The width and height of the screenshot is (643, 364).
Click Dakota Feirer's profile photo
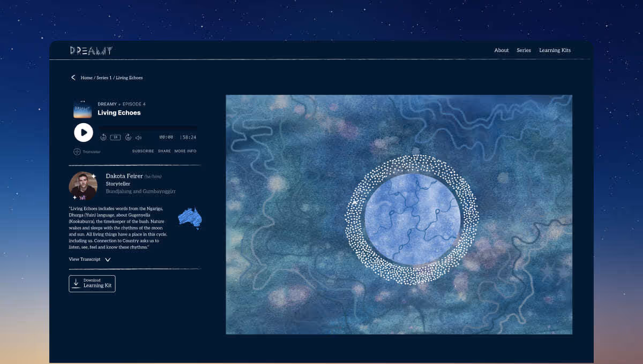coord(83,186)
